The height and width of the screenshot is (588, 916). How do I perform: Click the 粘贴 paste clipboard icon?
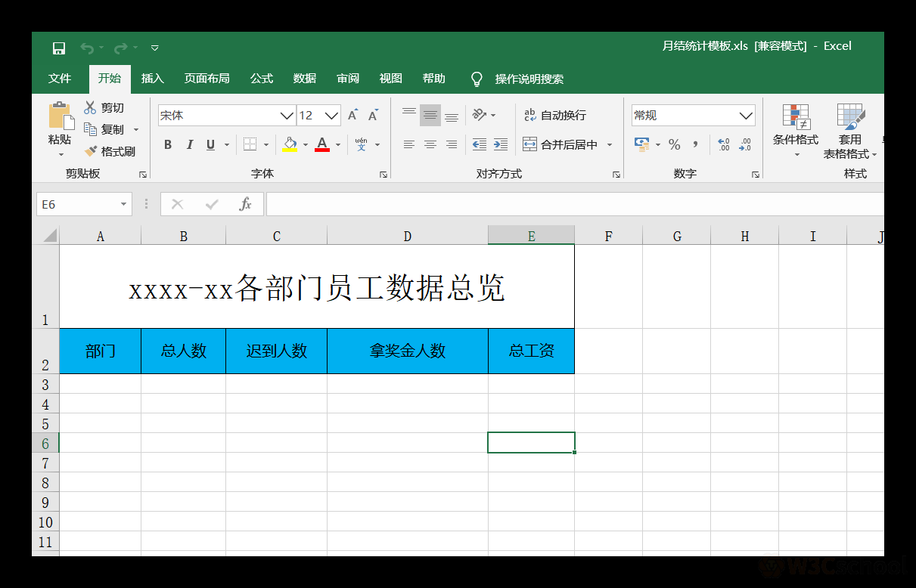[61, 116]
